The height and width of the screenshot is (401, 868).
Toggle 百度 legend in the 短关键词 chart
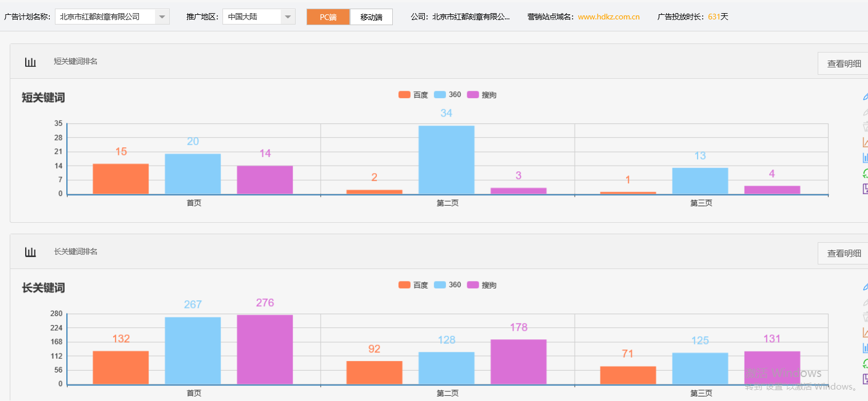pos(413,95)
